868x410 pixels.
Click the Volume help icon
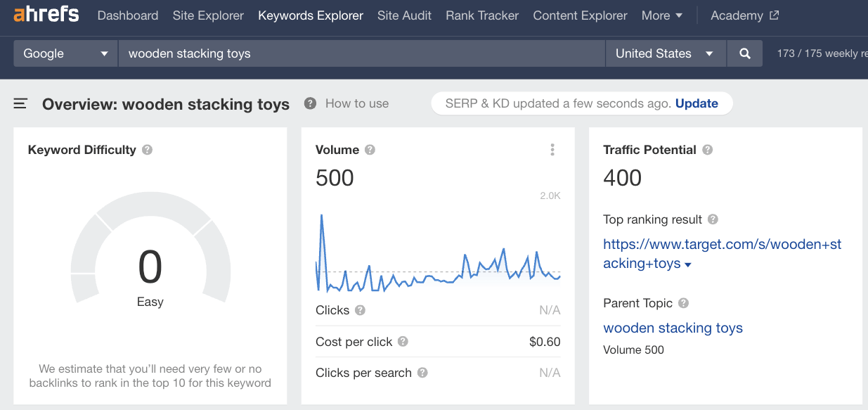click(370, 150)
